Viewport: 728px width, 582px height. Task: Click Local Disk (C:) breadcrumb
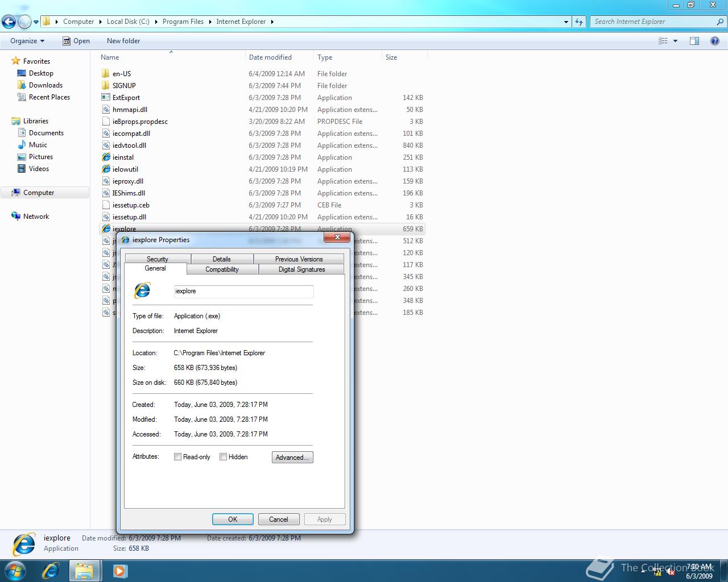coord(128,22)
